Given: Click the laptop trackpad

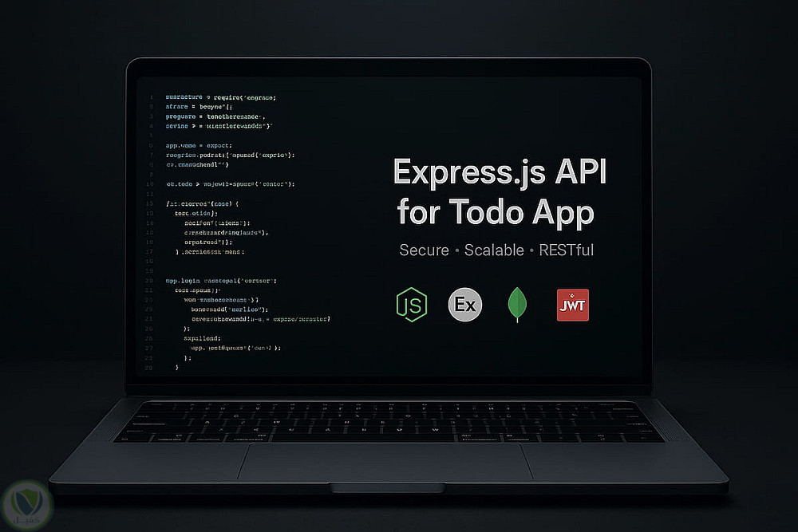Looking at the screenshot, I should point(385,461).
